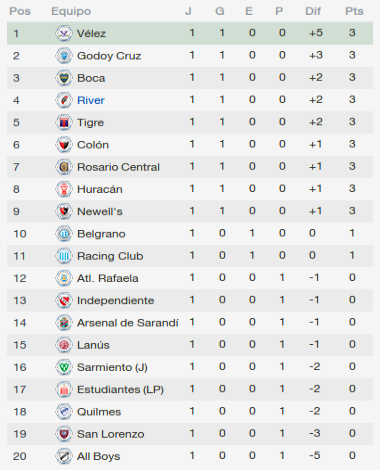Select the River club crest icon

coord(64,100)
